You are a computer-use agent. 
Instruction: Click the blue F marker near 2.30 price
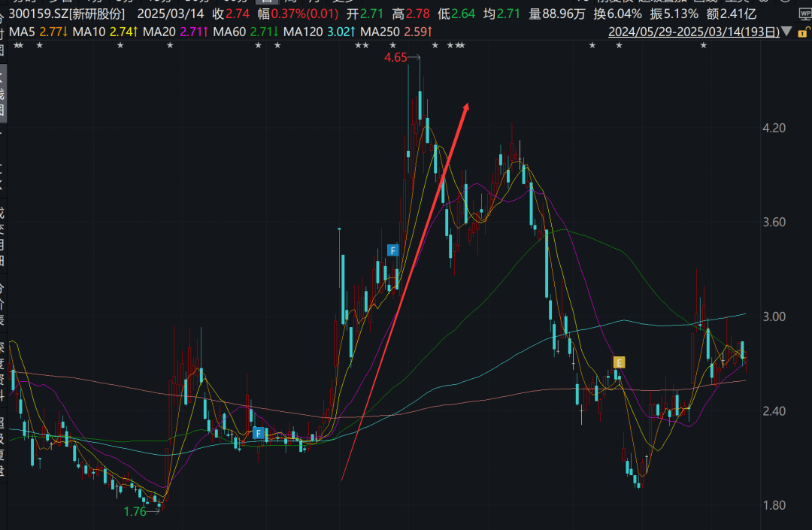258,433
